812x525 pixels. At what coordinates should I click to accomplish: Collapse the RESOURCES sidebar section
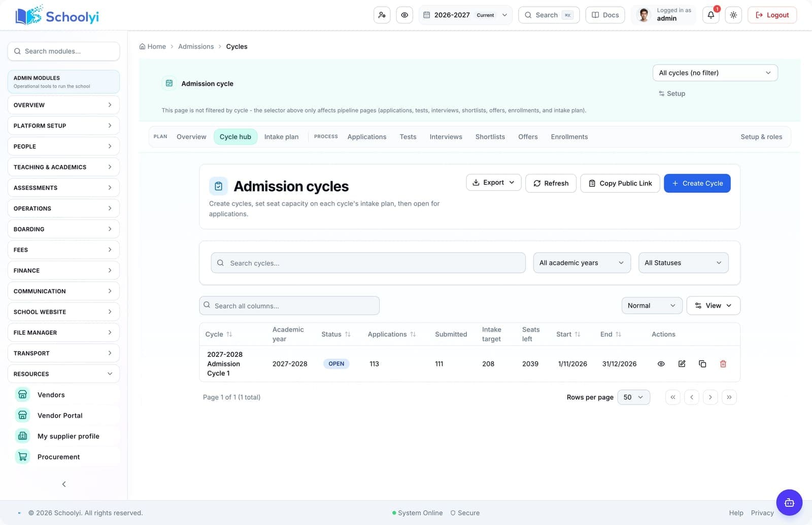tap(64, 374)
